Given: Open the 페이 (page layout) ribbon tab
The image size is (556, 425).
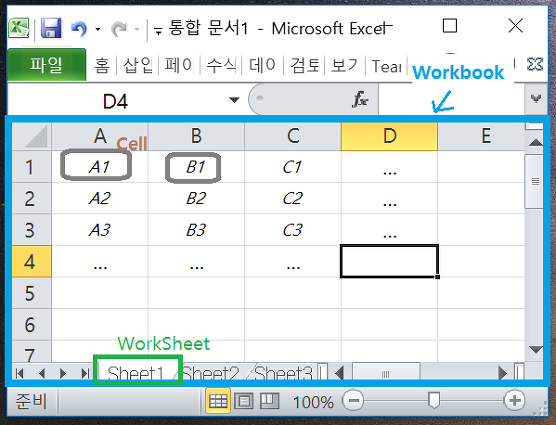Looking at the screenshot, I should coord(179,66).
